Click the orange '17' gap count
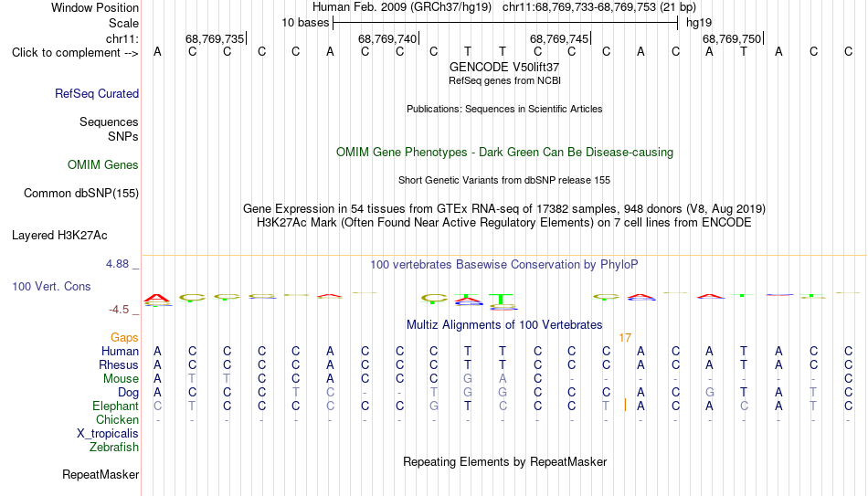Viewport: 868px width, 496px height. (625, 338)
